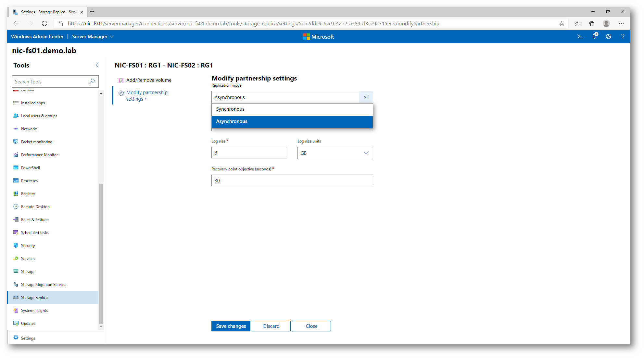Collapse the Tools sidebar panel
Viewport: 644px width, 358px height.
coord(97,65)
